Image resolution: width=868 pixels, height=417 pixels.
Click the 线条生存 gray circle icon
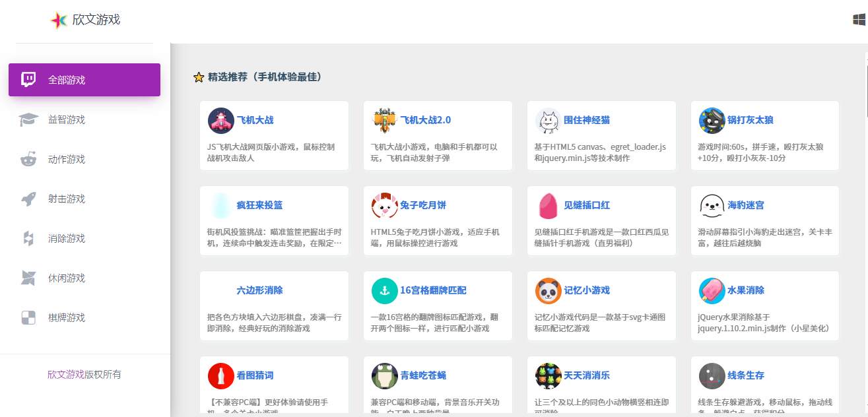[x=712, y=376]
